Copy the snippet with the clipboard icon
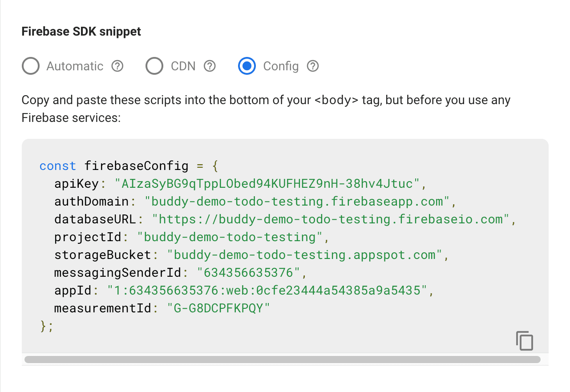Viewport: 570px width, 392px height. (525, 341)
